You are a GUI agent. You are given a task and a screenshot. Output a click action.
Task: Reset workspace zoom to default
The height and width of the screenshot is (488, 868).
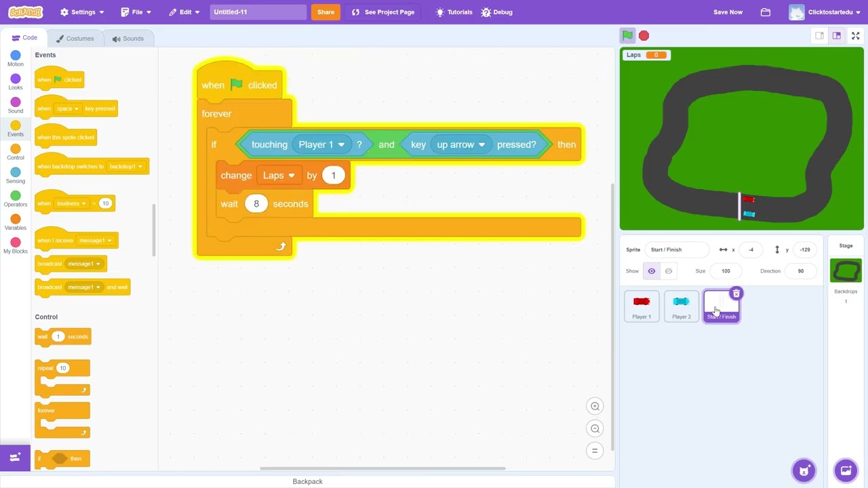coord(595,451)
